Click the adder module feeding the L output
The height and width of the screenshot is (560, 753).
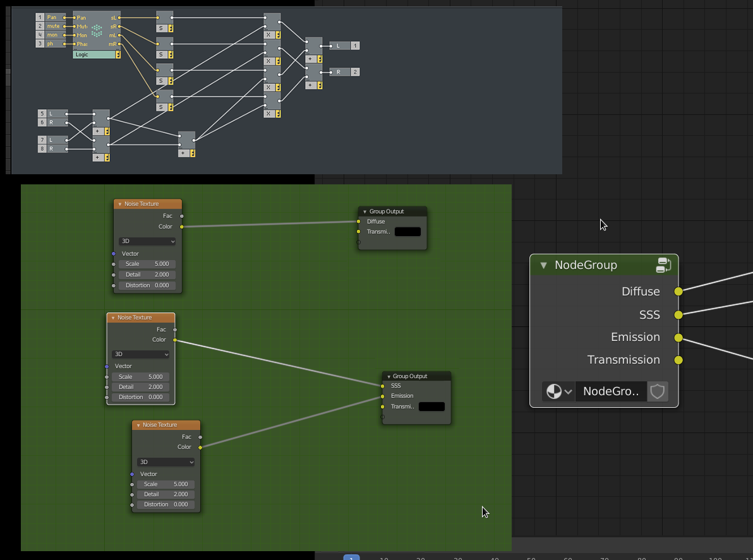(x=313, y=50)
